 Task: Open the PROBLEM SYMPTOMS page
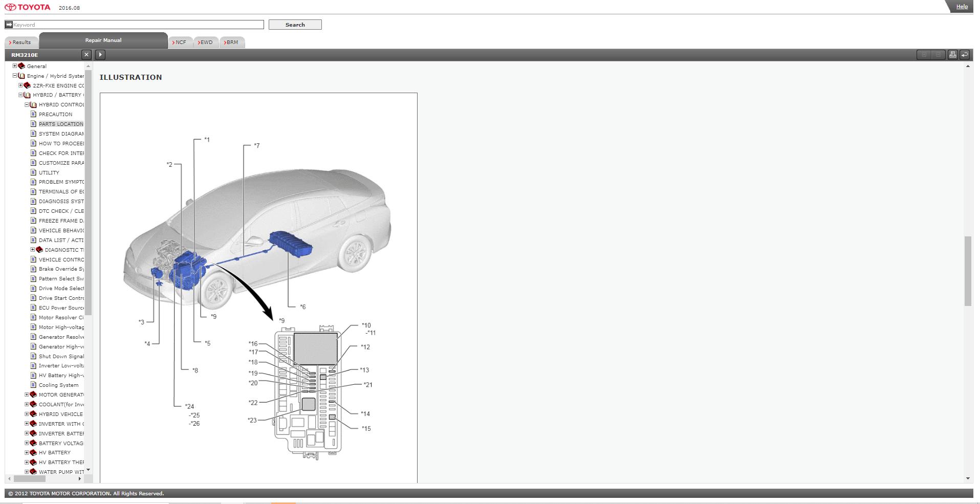click(61, 182)
